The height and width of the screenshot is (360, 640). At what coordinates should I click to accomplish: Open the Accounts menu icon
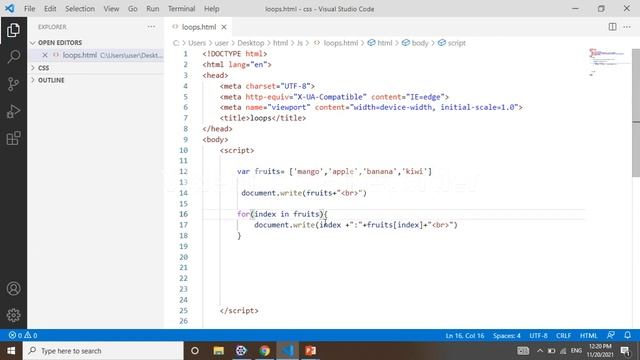click(x=13, y=289)
